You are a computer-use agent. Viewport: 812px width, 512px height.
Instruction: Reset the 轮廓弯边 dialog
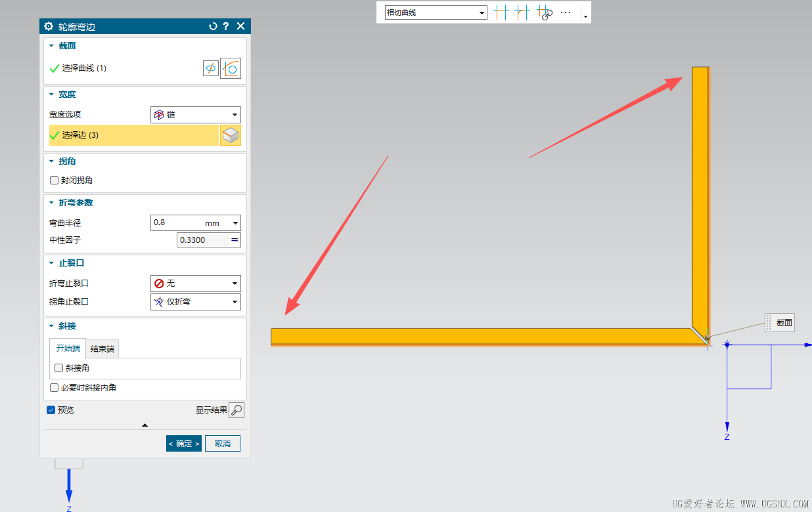212,26
